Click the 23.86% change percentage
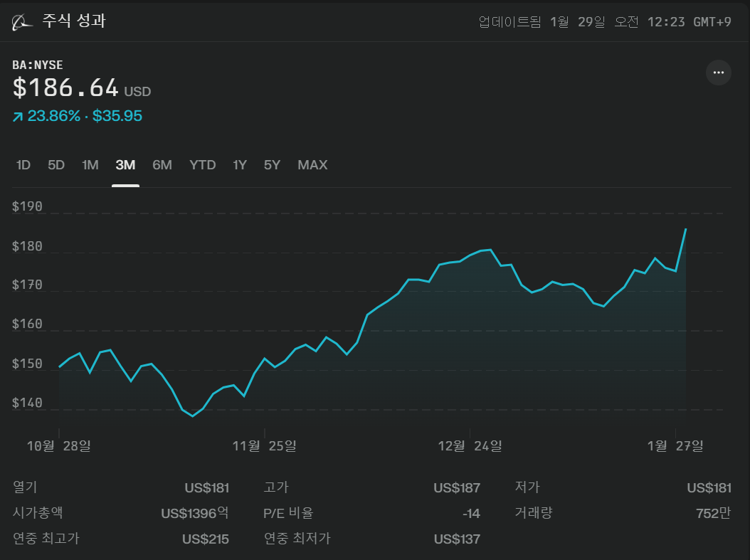Image resolution: width=750 pixels, height=560 pixels. 53,116
